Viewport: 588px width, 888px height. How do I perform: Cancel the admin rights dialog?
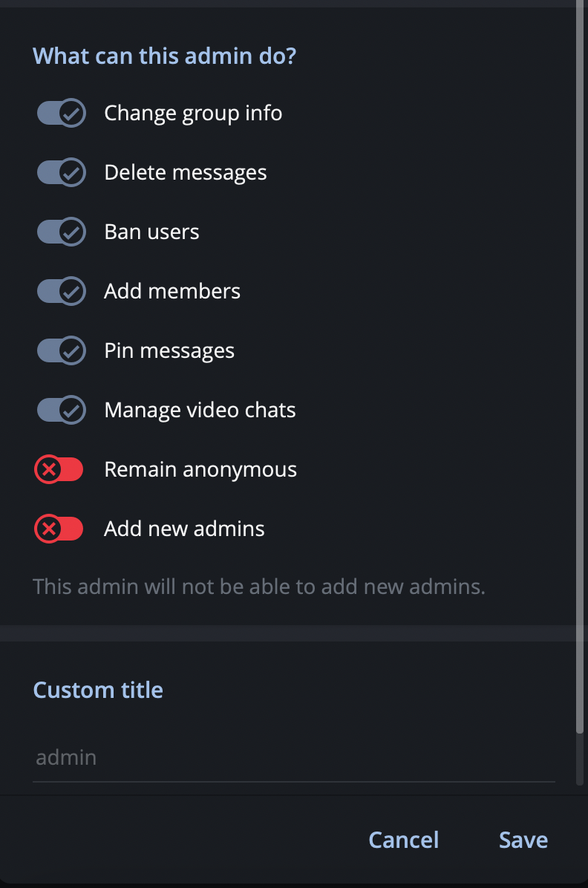pyautogui.click(x=404, y=839)
